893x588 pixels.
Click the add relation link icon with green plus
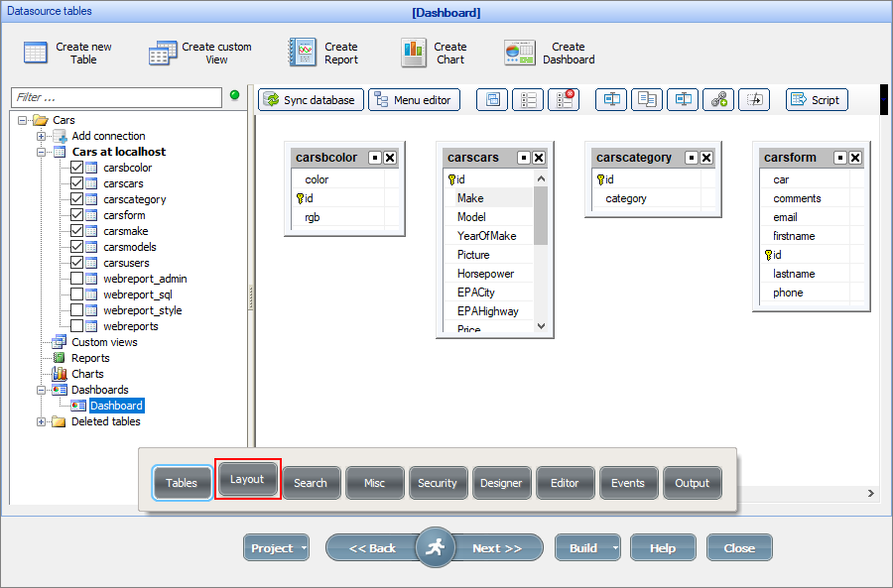pos(718,100)
